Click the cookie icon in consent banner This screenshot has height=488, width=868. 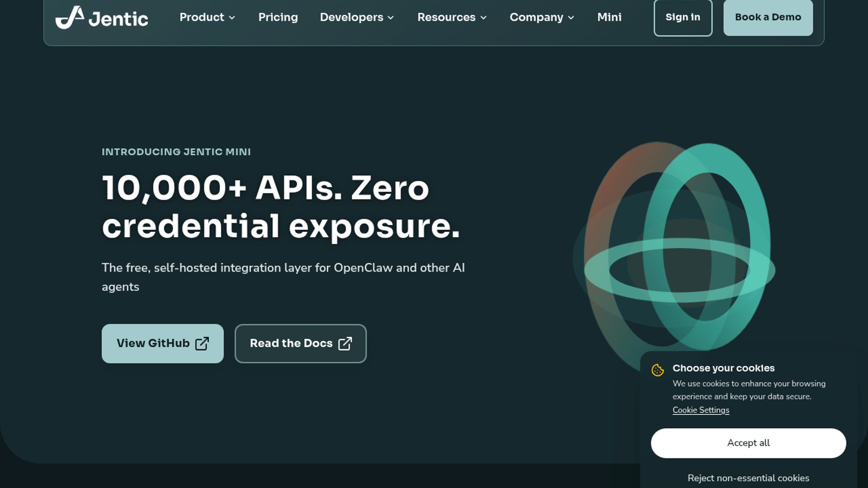(x=658, y=370)
